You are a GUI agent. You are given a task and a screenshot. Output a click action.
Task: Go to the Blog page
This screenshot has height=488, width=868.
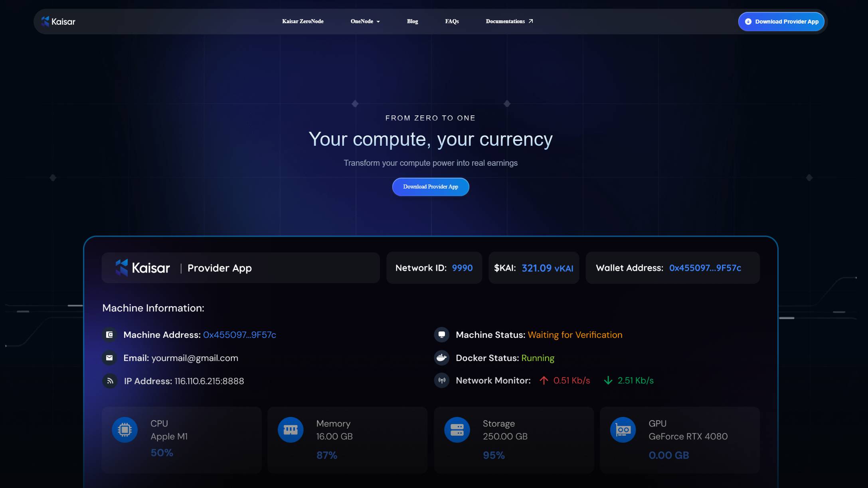click(x=412, y=21)
